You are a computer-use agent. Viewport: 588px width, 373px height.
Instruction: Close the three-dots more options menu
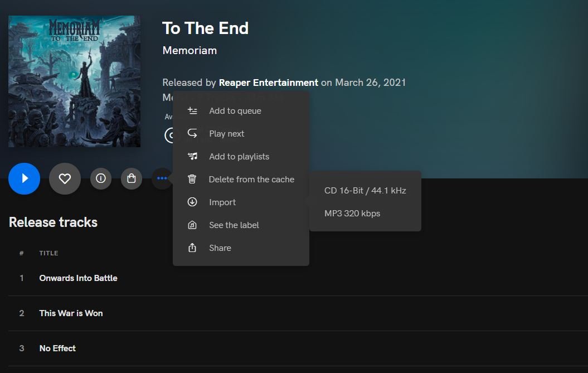[x=162, y=178]
